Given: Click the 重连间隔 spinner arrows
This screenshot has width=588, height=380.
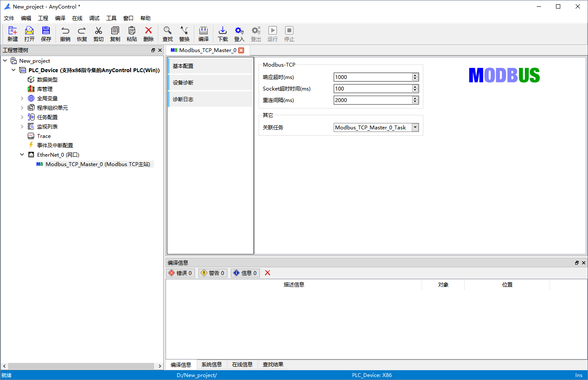Looking at the screenshot, I should click(415, 100).
